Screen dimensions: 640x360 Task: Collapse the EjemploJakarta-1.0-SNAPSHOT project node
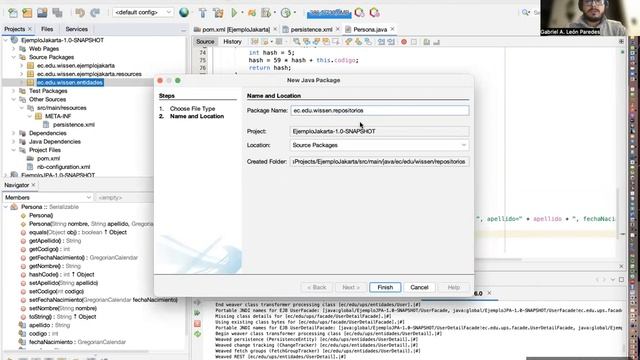click(6, 40)
